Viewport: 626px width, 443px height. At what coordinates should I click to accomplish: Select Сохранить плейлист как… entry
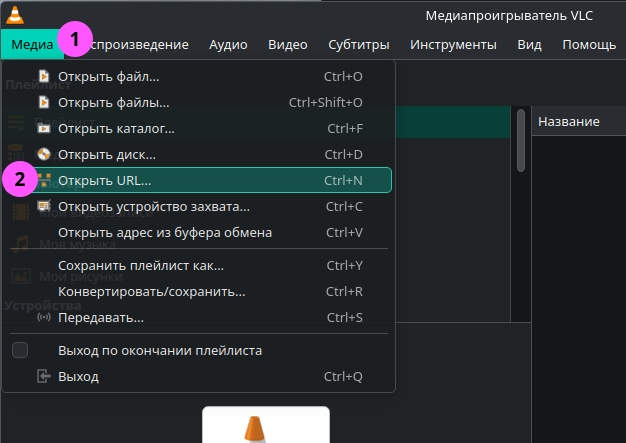pyautogui.click(x=141, y=265)
